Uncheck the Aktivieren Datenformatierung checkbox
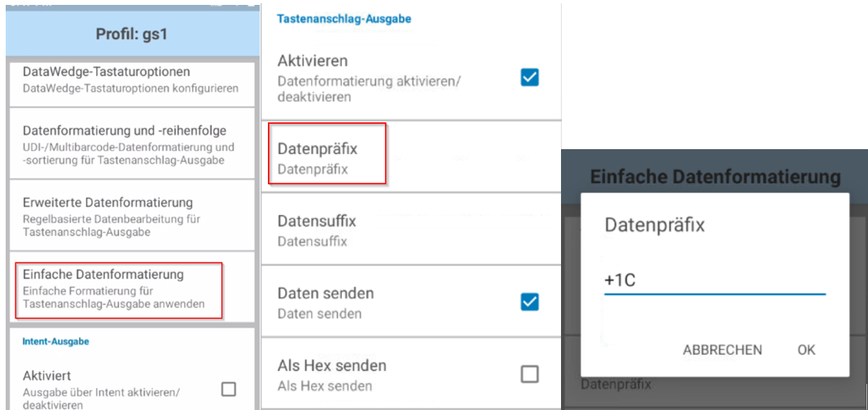 [x=529, y=77]
